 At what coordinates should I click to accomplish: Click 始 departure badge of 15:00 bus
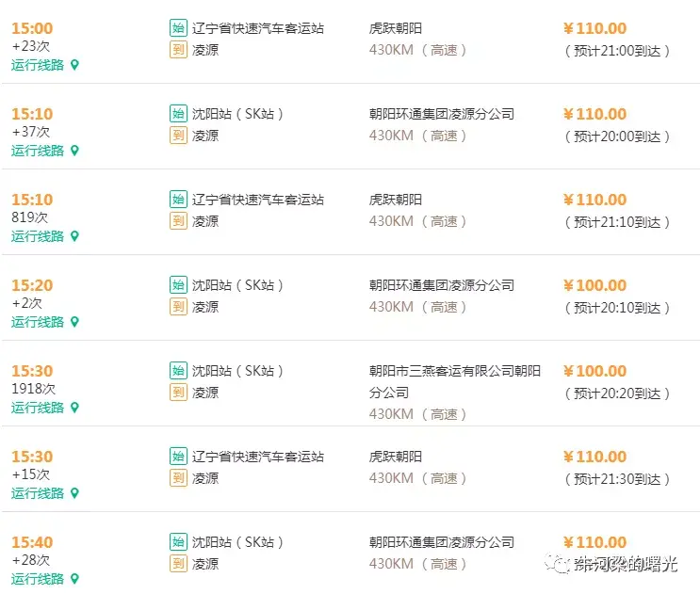178,28
